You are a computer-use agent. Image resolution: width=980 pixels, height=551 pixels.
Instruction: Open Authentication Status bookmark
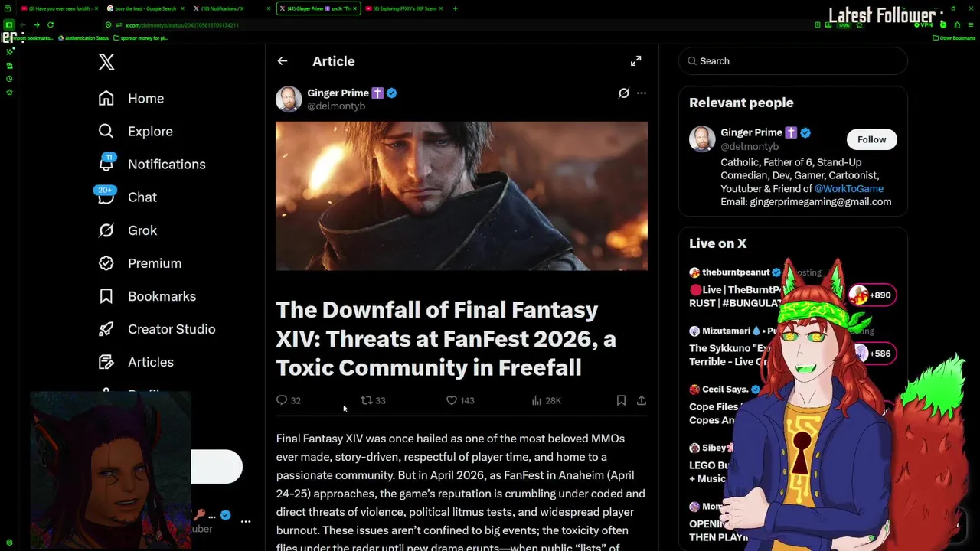[83, 38]
